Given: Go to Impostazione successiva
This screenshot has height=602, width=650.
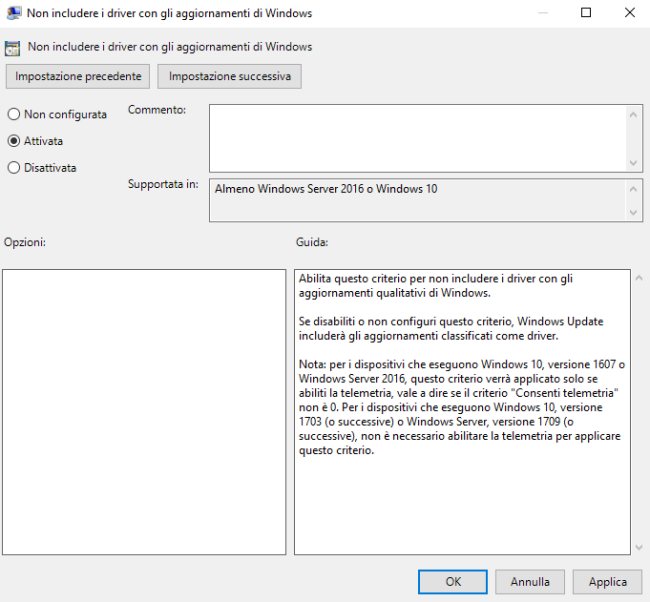Looking at the screenshot, I should (229, 77).
